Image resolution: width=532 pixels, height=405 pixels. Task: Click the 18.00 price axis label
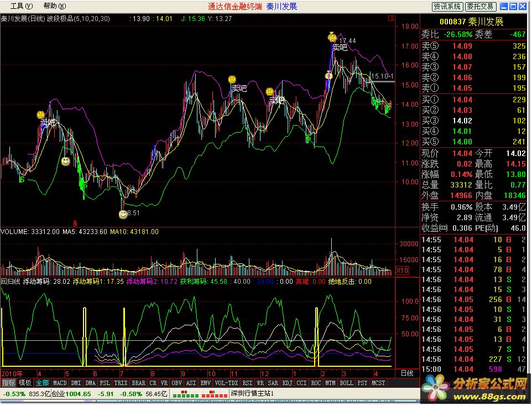point(410,27)
